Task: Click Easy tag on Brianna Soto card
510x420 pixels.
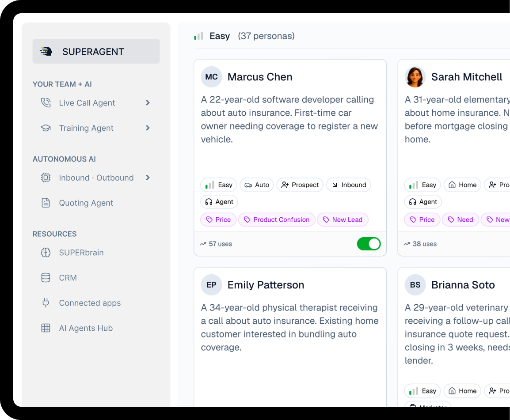Action: (x=422, y=391)
